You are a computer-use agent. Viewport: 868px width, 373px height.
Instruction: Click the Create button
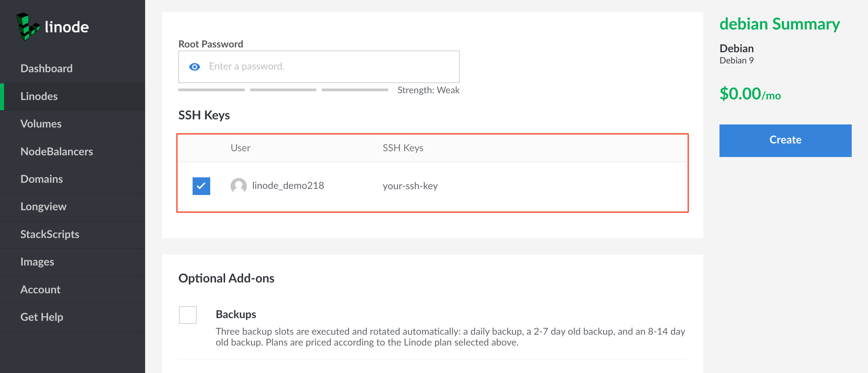tap(785, 140)
